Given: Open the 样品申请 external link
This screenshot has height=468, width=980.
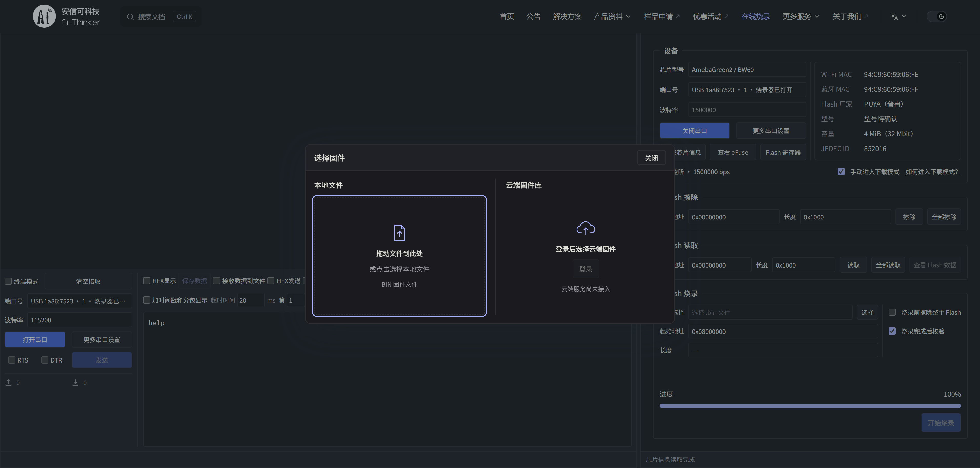Looking at the screenshot, I should coord(662,16).
